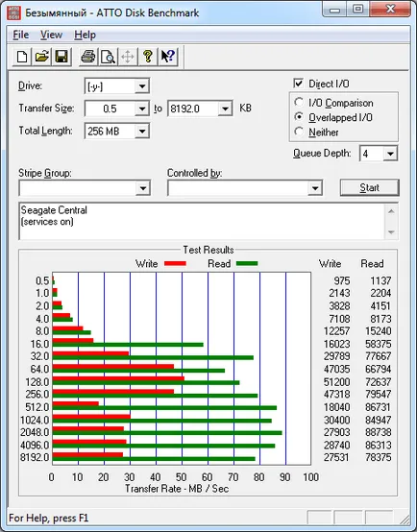Click the Write column header above values
The height and width of the screenshot is (532, 417).
(x=331, y=264)
